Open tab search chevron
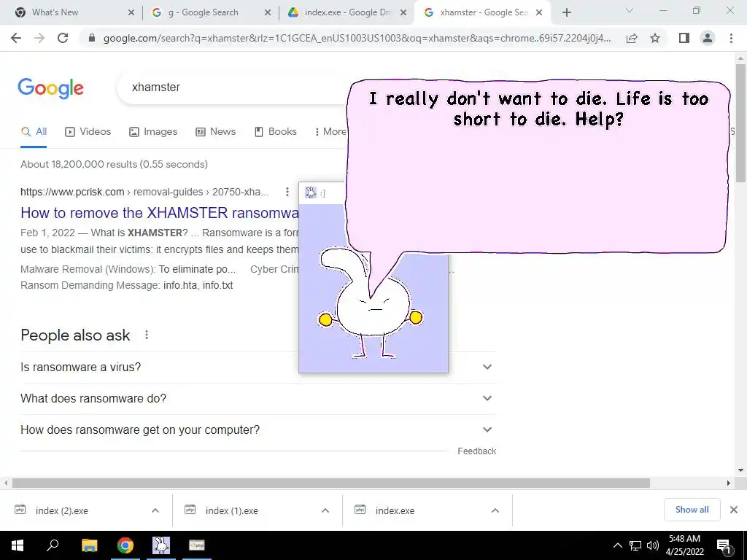Image resolution: width=747 pixels, height=560 pixels. [x=630, y=10]
